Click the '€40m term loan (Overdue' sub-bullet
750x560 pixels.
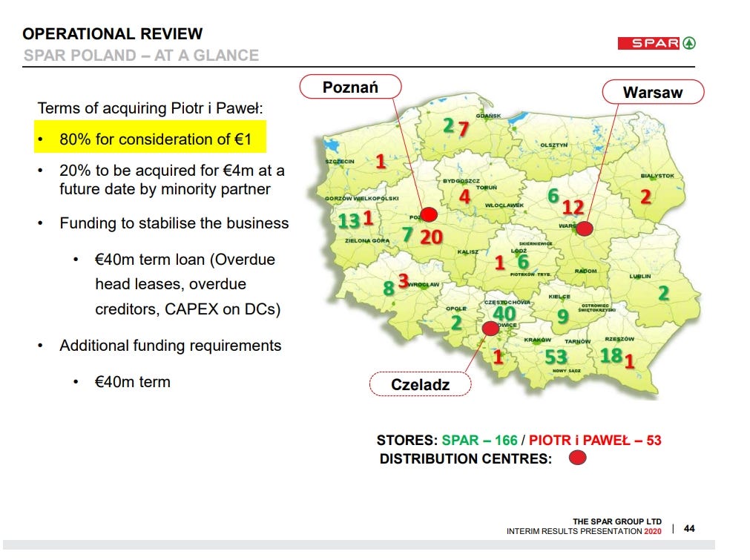click(x=185, y=260)
